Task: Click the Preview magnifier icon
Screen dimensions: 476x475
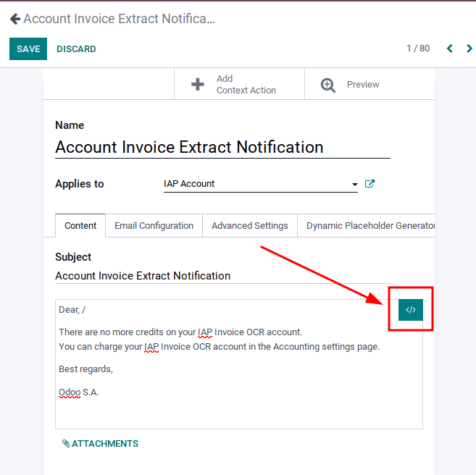Action: 328,85
